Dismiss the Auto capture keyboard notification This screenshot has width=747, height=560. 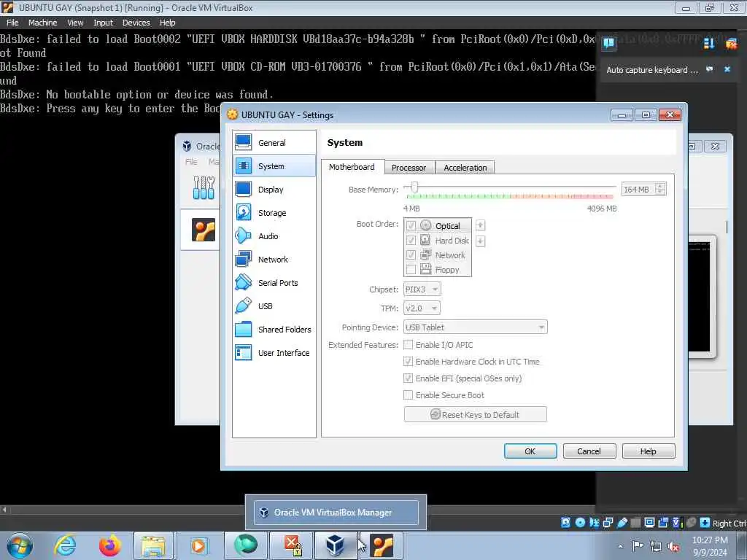point(727,69)
